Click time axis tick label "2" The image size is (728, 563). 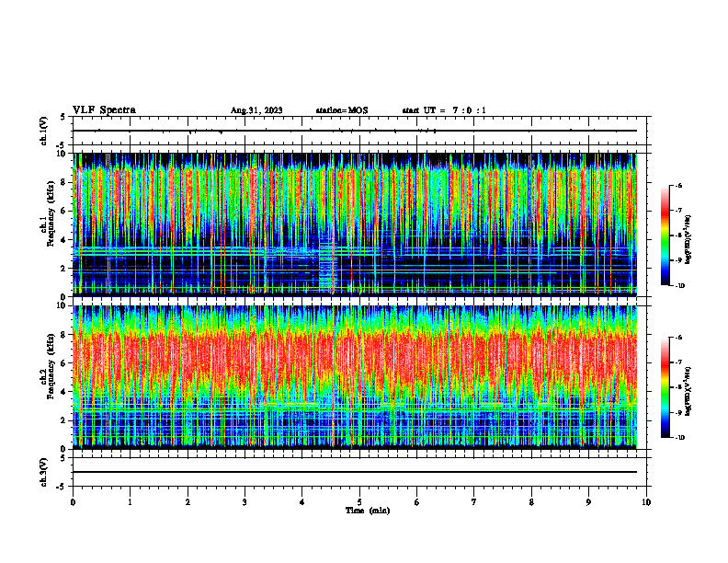click(188, 502)
